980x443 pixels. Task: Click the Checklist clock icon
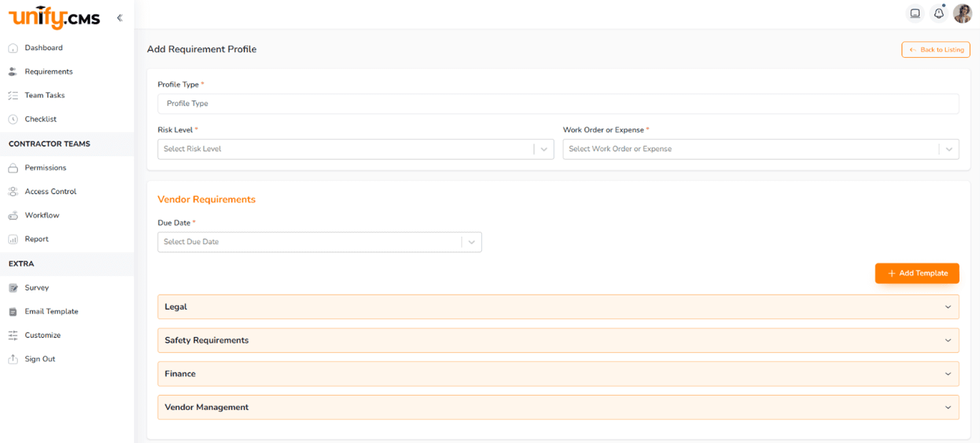pos(12,120)
